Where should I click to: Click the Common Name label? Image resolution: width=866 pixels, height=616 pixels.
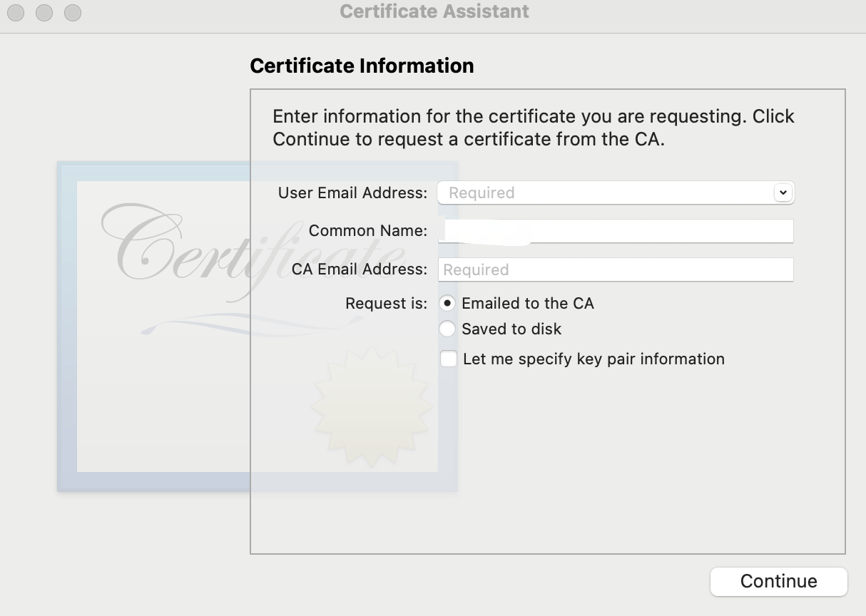click(x=367, y=231)
